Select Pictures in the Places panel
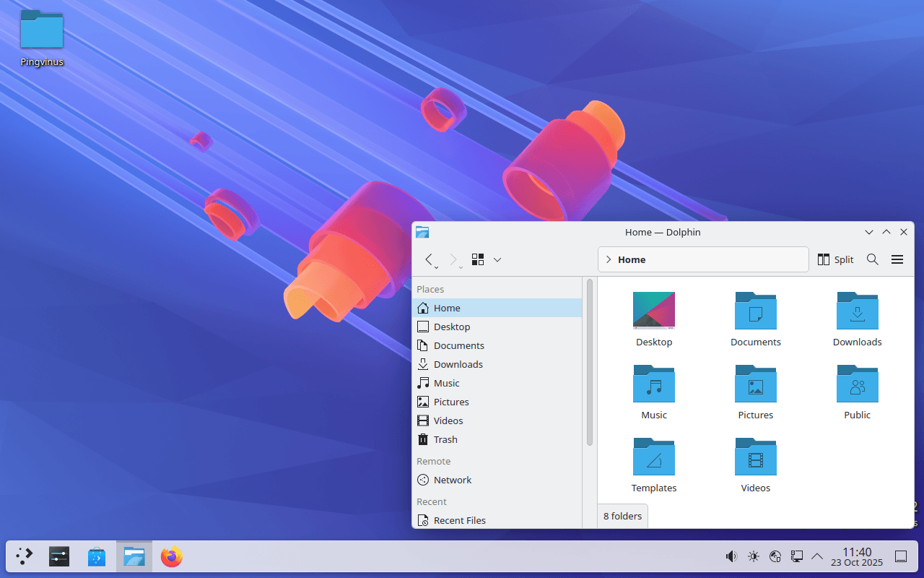The image size is (924, 578). pos(450,402)
